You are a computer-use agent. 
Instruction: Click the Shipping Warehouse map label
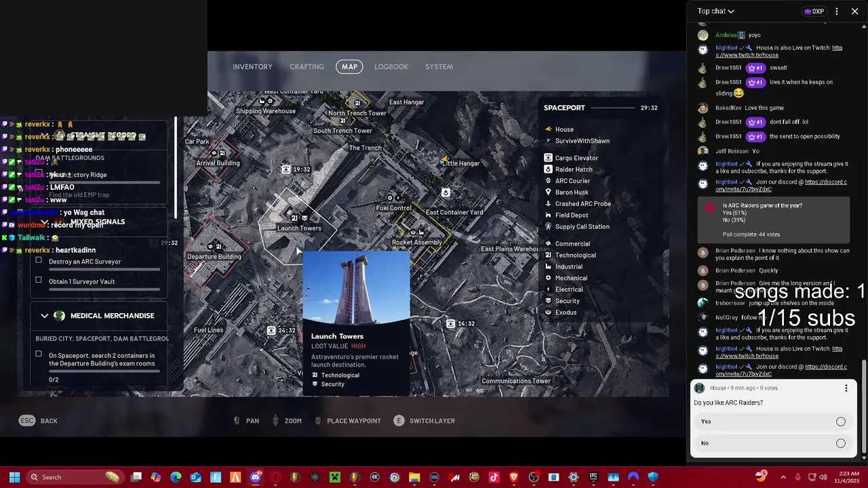click(x=266, y=111)
